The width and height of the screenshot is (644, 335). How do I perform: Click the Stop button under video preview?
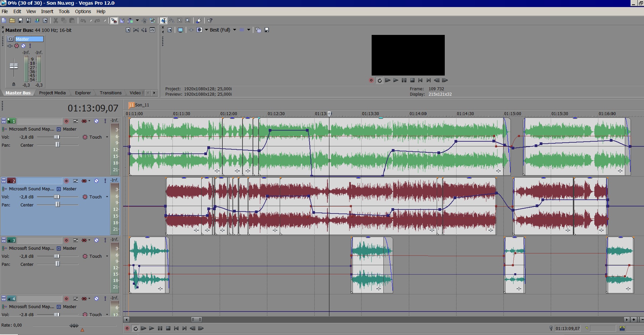click(412, 80)
